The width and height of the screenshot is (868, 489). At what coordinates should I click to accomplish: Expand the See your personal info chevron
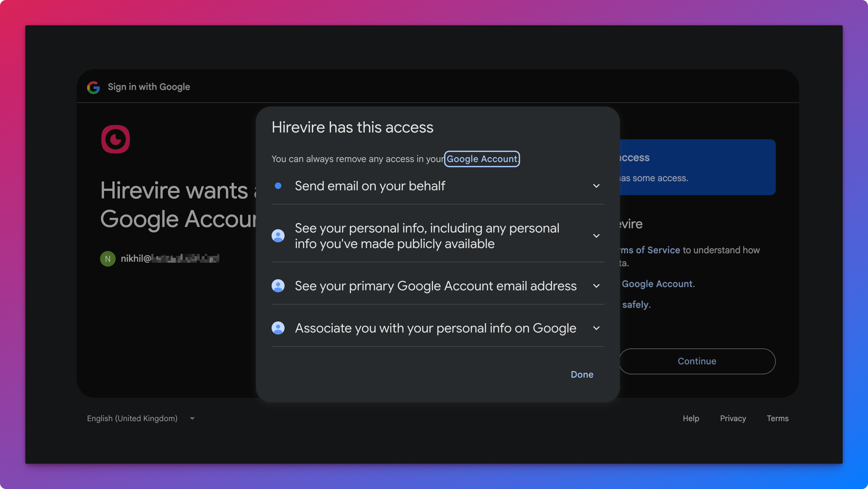(x=596, y=236)
